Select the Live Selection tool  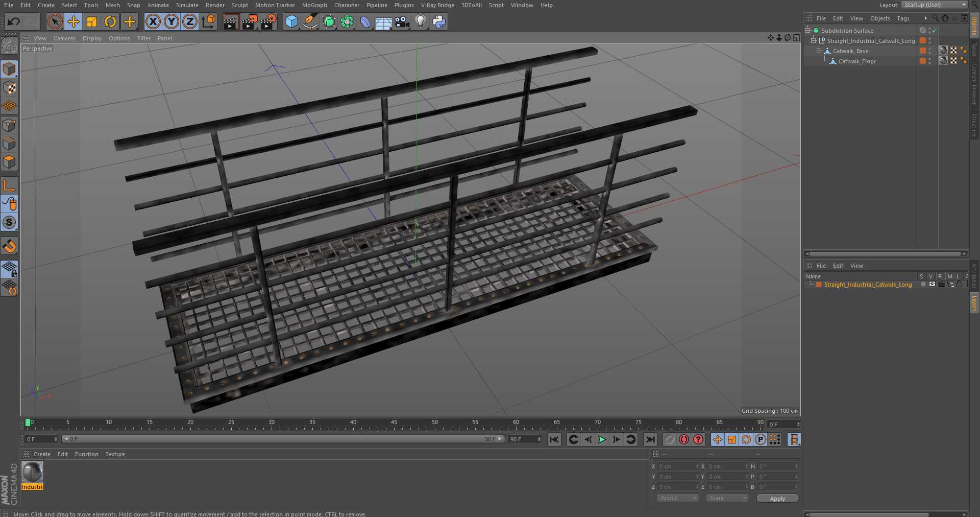(x=55, y=21)
